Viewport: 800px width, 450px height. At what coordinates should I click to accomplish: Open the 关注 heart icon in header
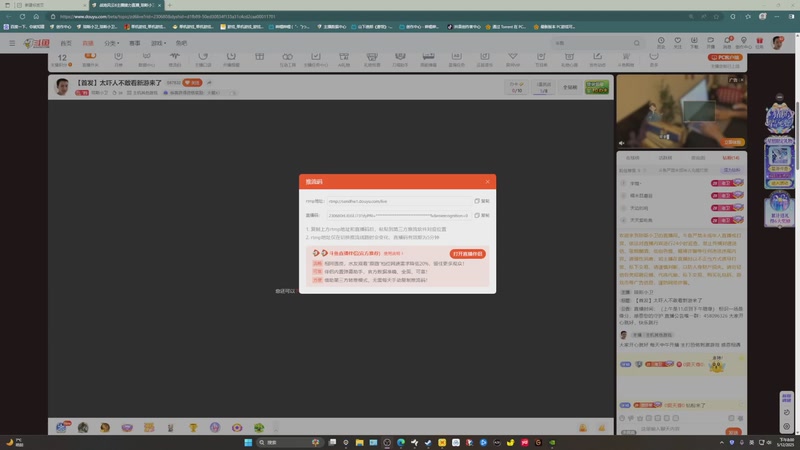678,42
